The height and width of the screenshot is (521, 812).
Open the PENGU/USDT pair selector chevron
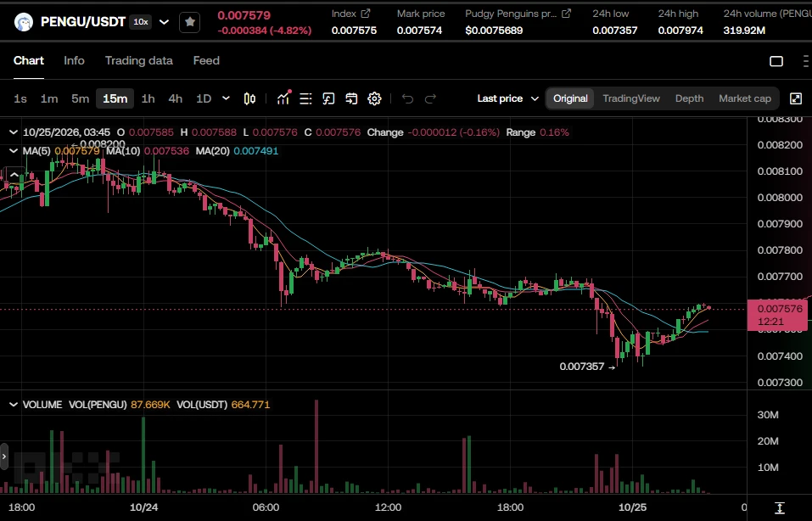point(164,22)
